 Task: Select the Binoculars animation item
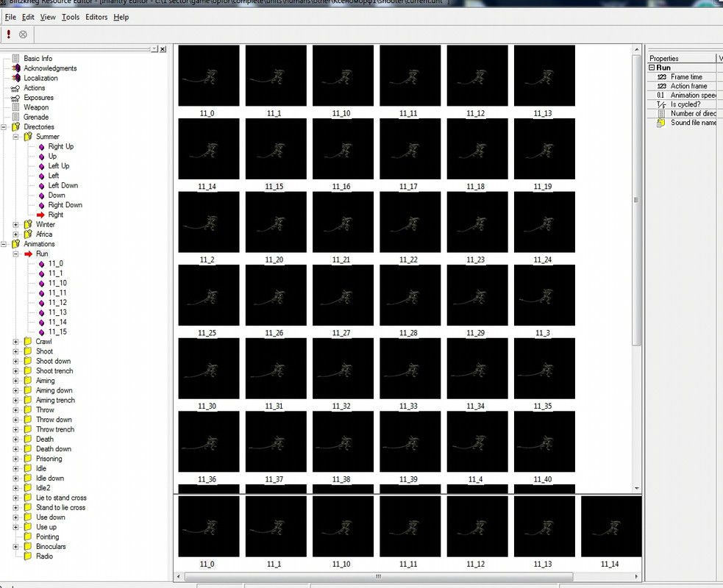click(51, 547)
